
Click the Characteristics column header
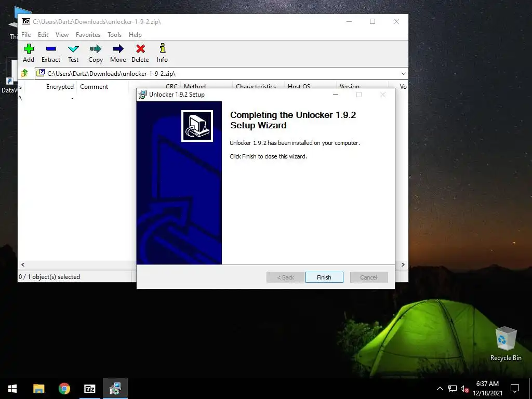pyautogui.click(x=258, y=86)
